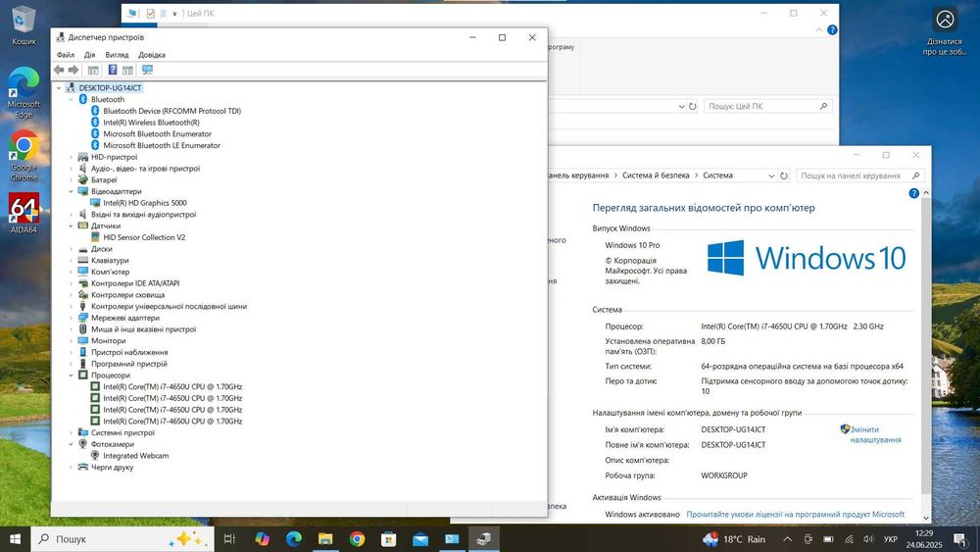980x552 pixels.
Task: Open the Microsoft license terms link
Action: (x=795, y=515)
